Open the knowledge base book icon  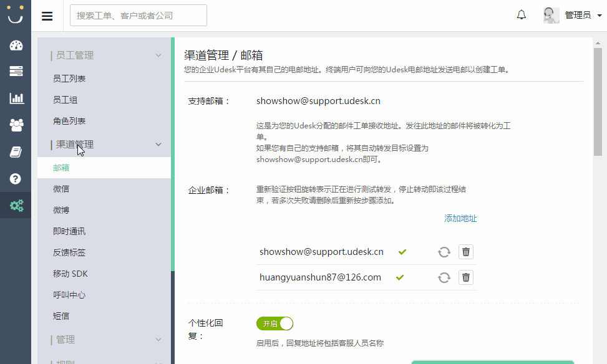(16, 152)
